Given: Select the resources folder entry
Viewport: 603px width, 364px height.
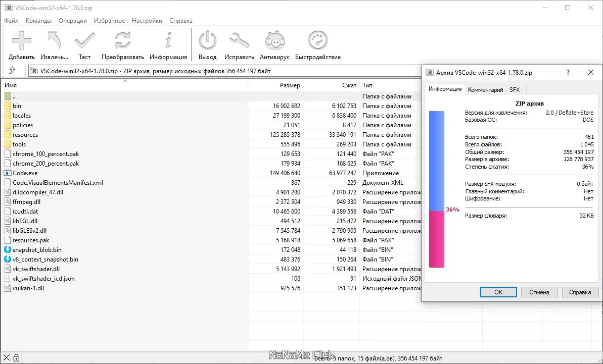Looking at the screenshot, I should pos(25,135).
